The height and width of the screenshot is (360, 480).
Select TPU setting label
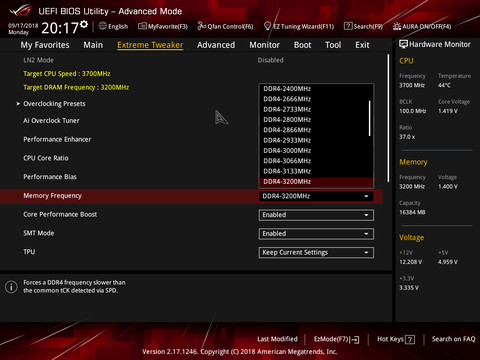(x=29, y=252)
